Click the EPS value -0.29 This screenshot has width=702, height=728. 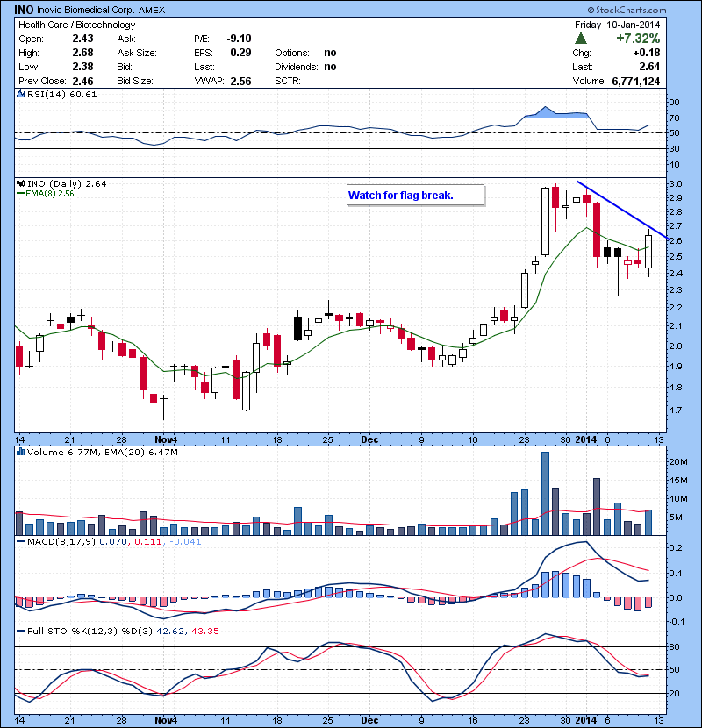click(x=239, y=53)
